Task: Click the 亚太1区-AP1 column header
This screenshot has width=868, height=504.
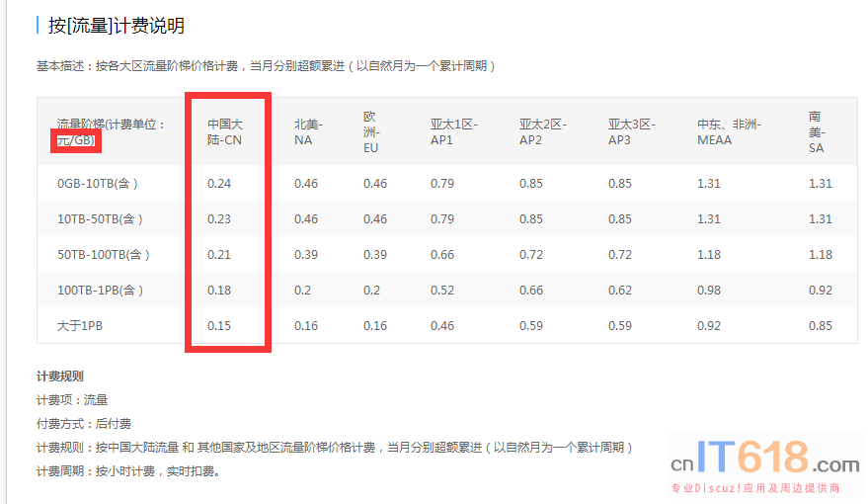Action: 453,132
